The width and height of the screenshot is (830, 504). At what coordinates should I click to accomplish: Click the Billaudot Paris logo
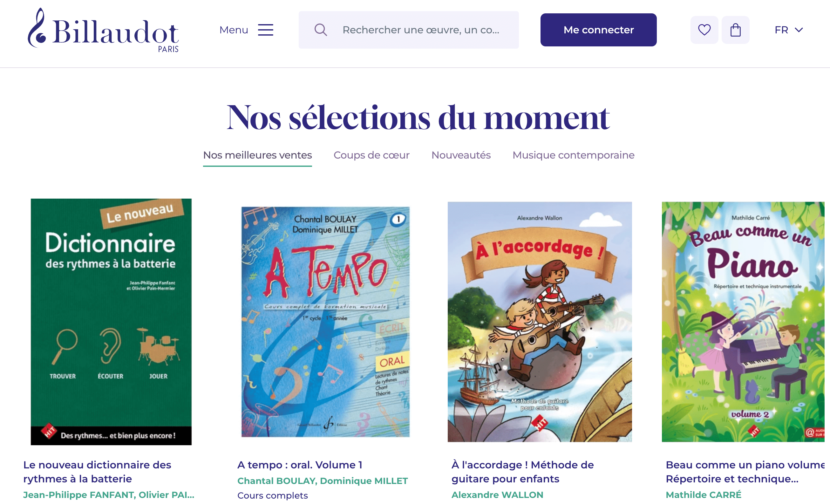point(103,30)
